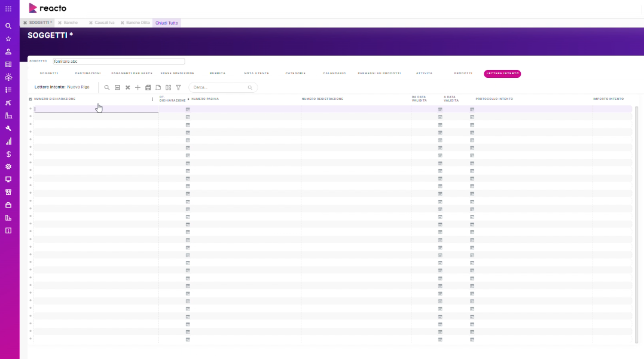Screen dimensions: 644x359
Task: Switch to the Banche tab
Action: click(x=71, y=23)
